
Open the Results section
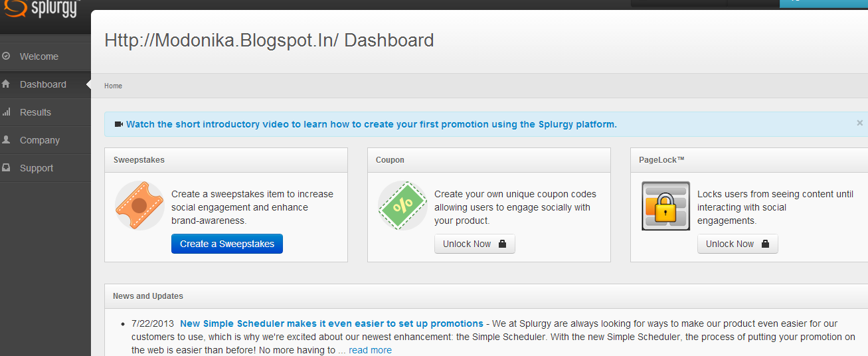(45, 112)
